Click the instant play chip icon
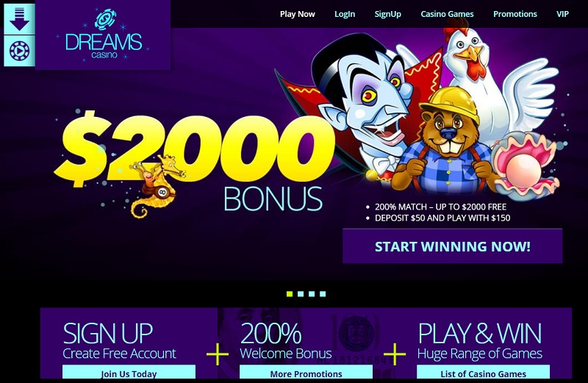This screenshot has height=383, width=588. [20, 51]
